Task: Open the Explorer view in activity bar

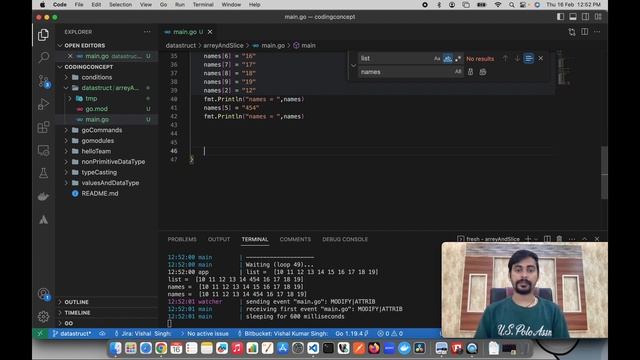Action: (43, 35)
